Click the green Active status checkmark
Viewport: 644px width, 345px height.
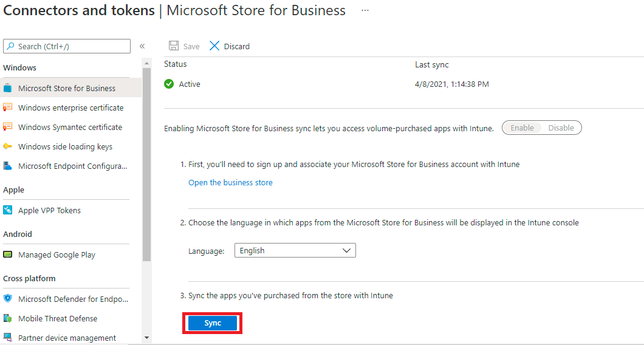[169, 84]
